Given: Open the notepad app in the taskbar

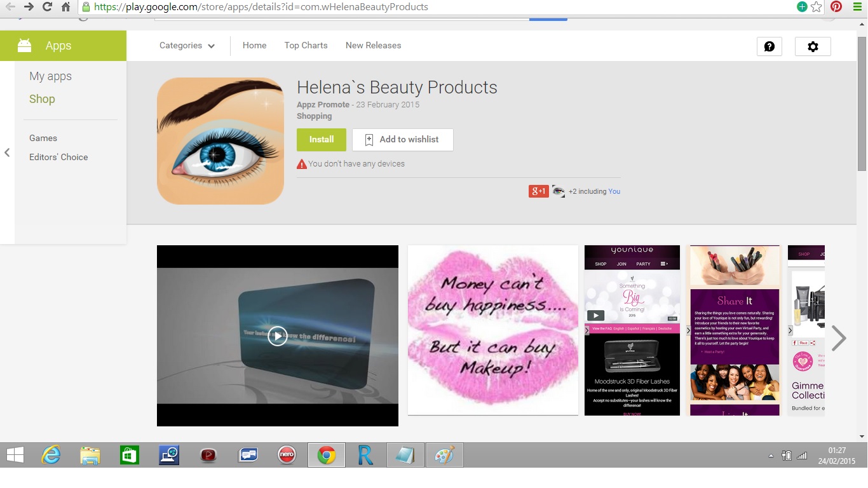Looking at the screenshot, I should pyautogui.click(x=405, y=456).
